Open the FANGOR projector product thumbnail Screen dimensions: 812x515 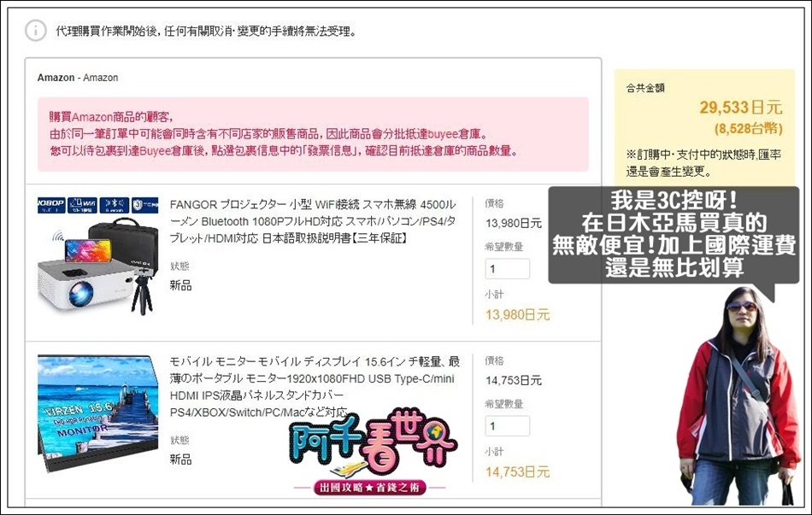pos(98,256)
